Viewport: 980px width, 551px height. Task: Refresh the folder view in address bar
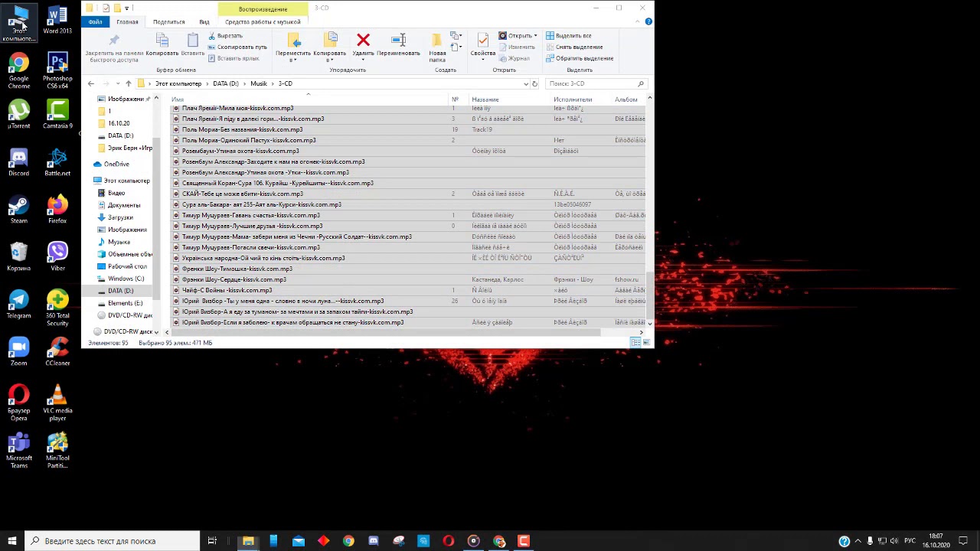(534, 83)
